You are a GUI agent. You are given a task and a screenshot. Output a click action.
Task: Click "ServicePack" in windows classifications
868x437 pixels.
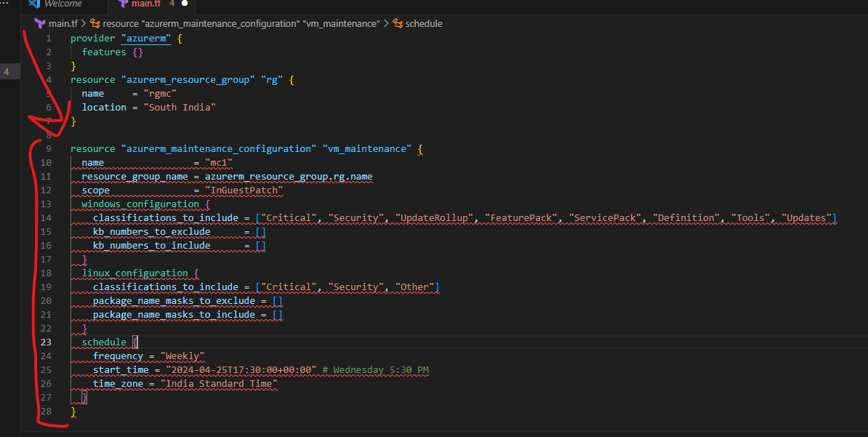pos(605,218)
